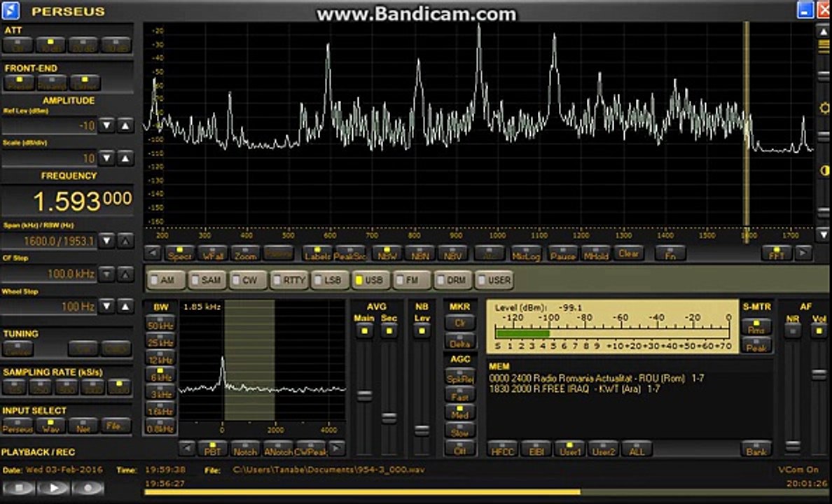Switch memory list to HFCC
The height and width of the screenshot is (504, 832).
[502, 449]
